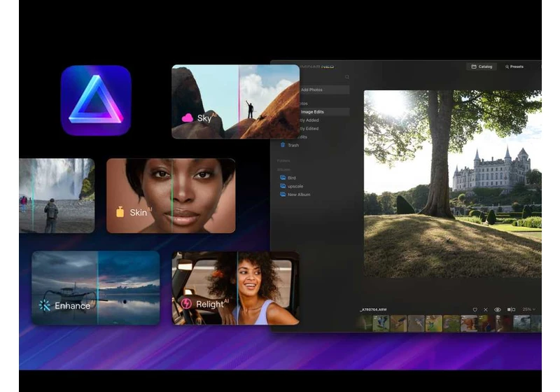Click the Sky AI card split divider line
Screen dimensions: 560x392
239,101
